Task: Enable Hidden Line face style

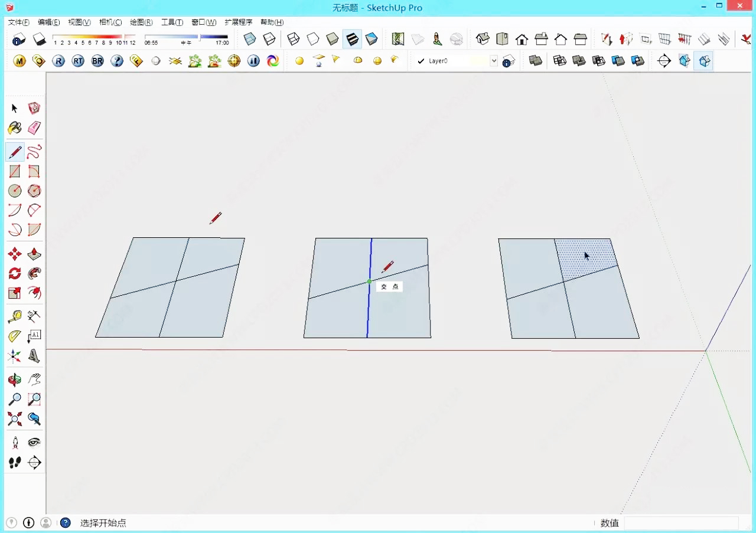Action: [313, 39]
